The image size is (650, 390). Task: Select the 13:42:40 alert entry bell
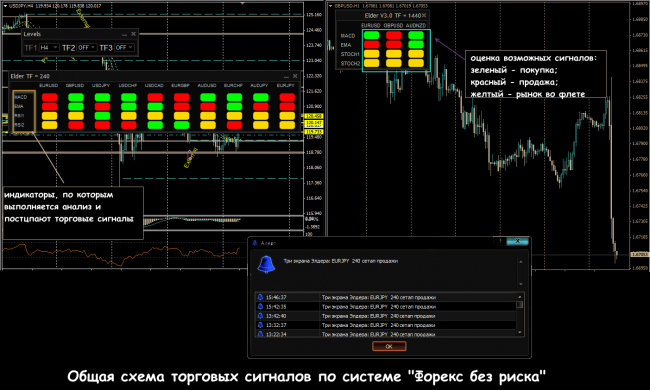click(x=260, y=316)
